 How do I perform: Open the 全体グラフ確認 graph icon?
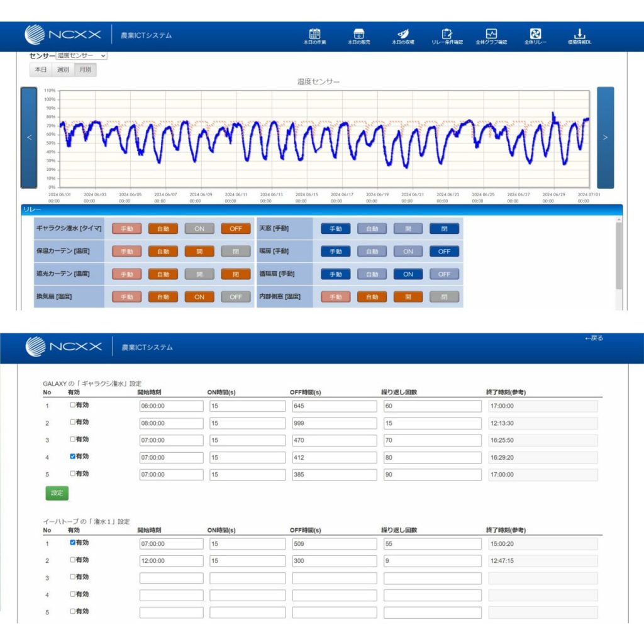coord(491,35)
